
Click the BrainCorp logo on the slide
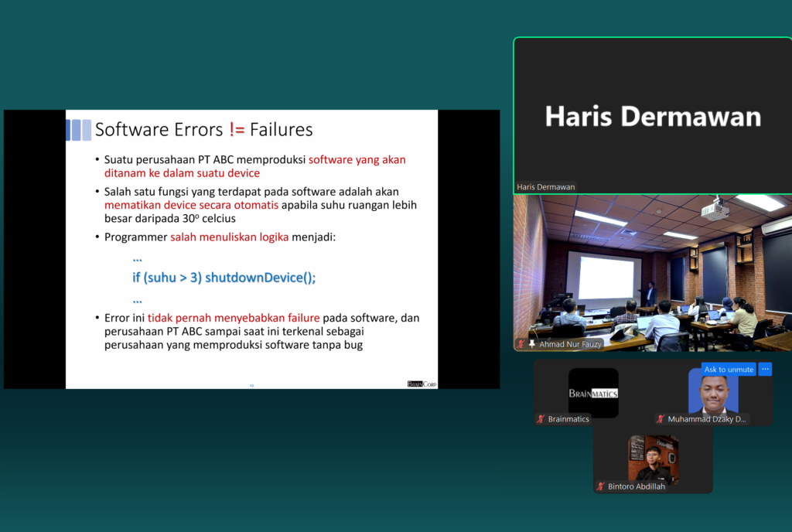pos(421,384)
